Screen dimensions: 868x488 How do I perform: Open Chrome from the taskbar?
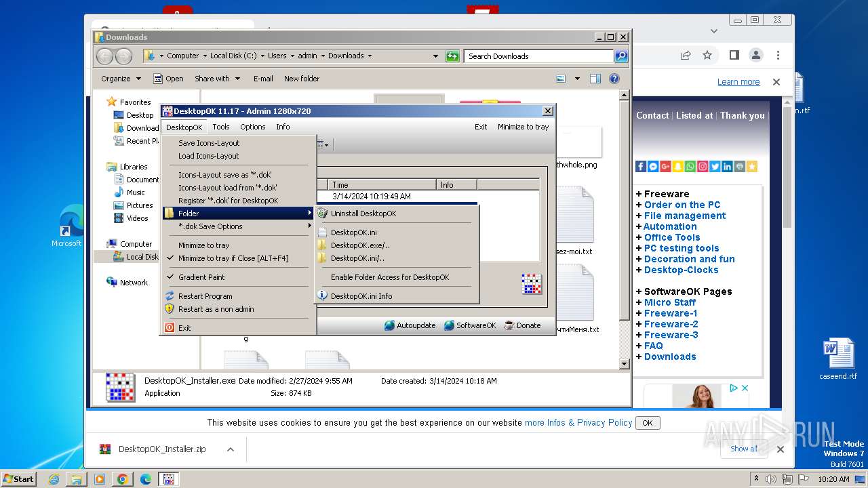tap(122, 479)
